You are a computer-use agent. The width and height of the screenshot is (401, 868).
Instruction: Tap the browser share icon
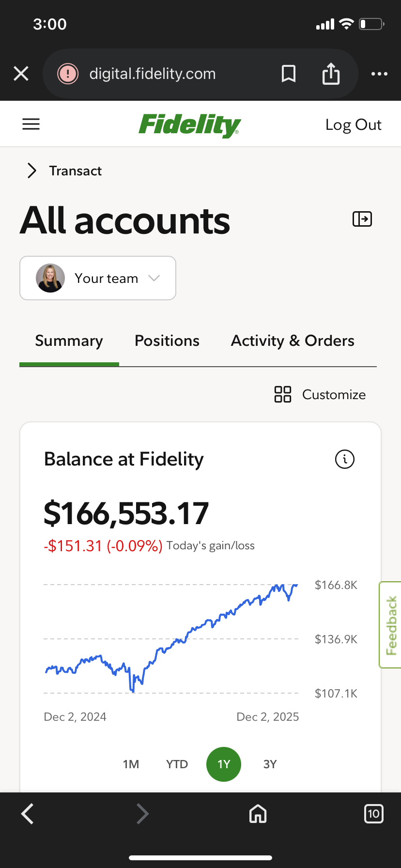(331, 74)
